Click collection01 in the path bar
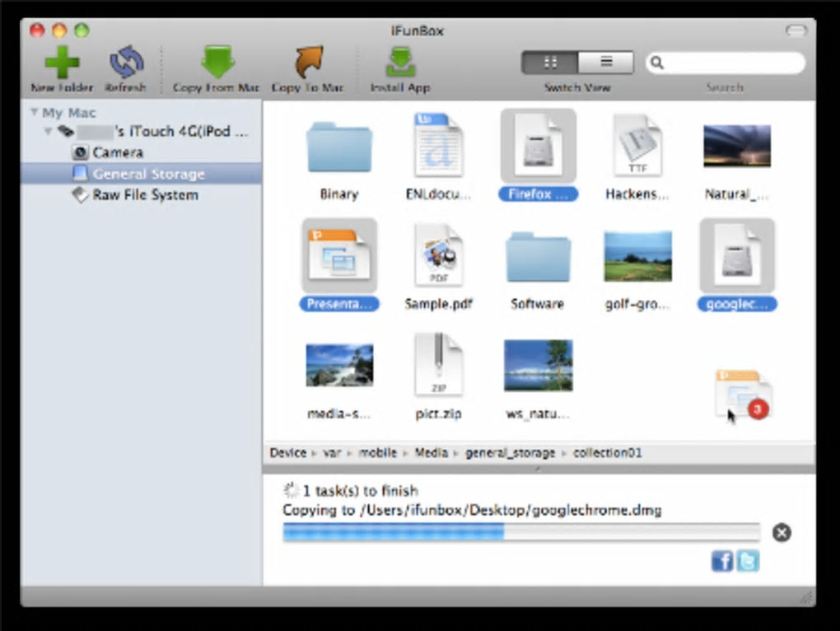Image resolution: width=840 pixels, height=631 pixels. pyautogui.click(x=608, y=453)
